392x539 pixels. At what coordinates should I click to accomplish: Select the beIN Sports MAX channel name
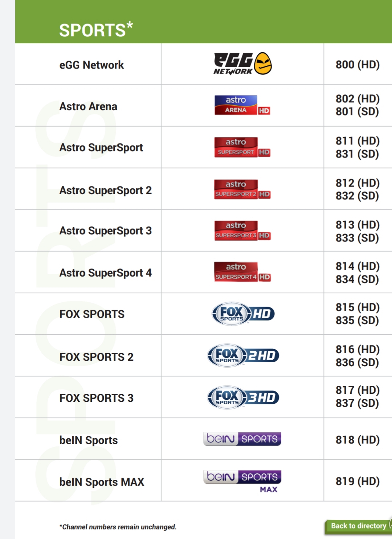pyautogui.click(x=102, y=482)
